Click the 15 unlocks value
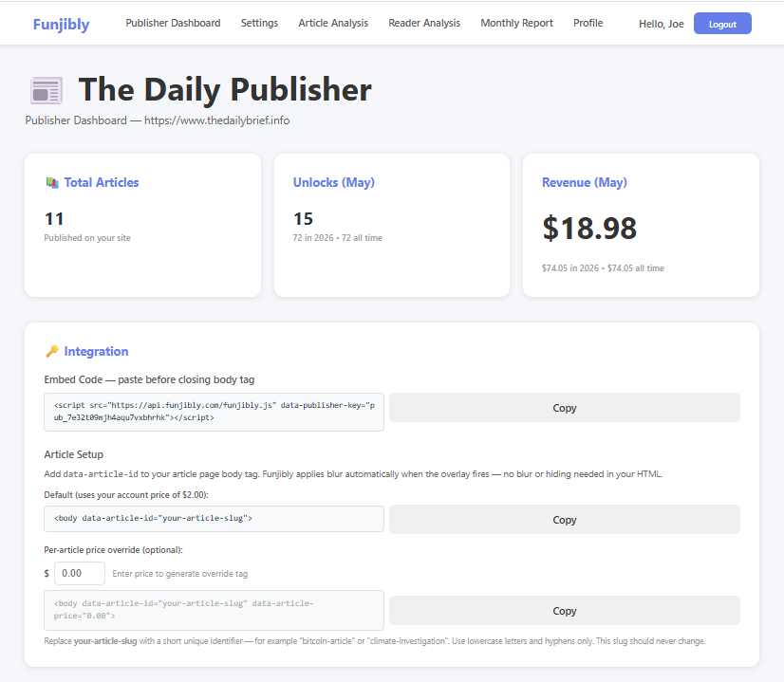Screen dimensions: 784x682 [303, 219]
